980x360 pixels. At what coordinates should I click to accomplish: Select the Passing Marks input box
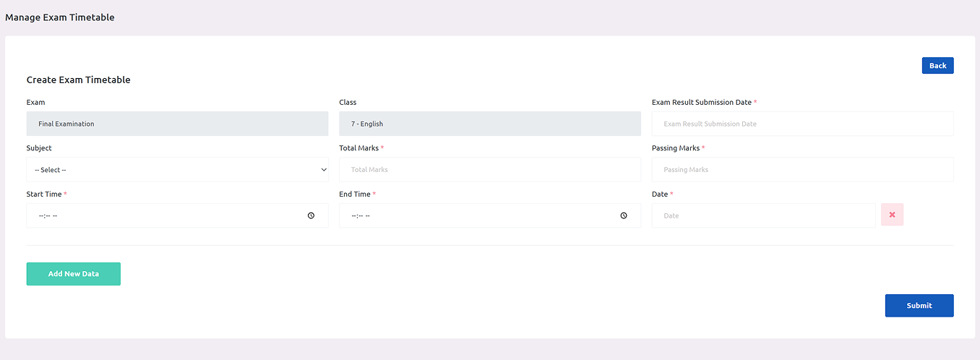(802, 170)
